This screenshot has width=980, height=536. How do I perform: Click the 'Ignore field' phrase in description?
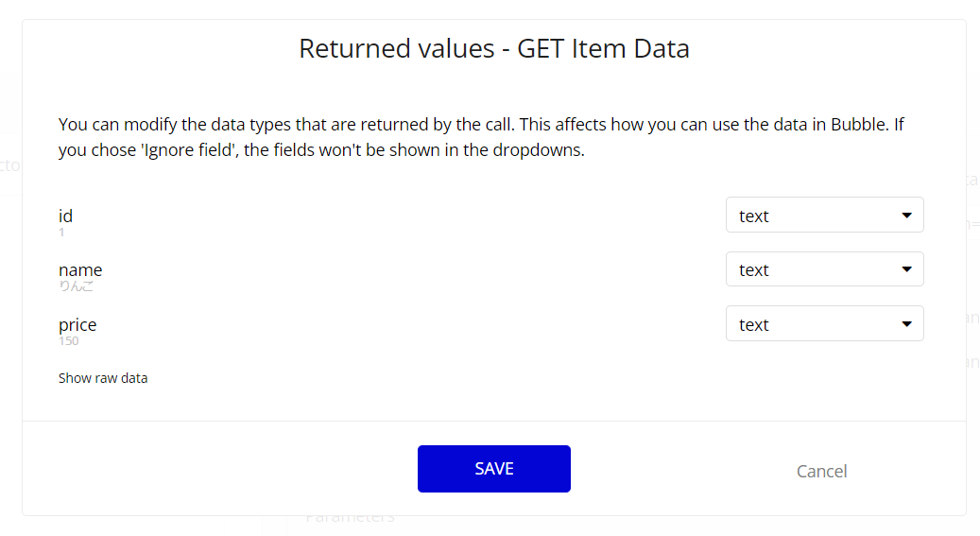tap(183, 150)
